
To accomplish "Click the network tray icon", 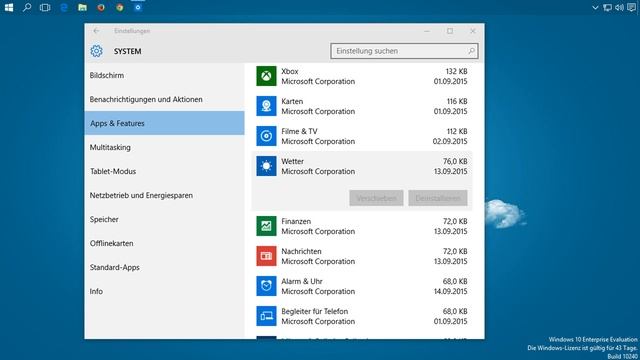I will (x=607, y=7).
